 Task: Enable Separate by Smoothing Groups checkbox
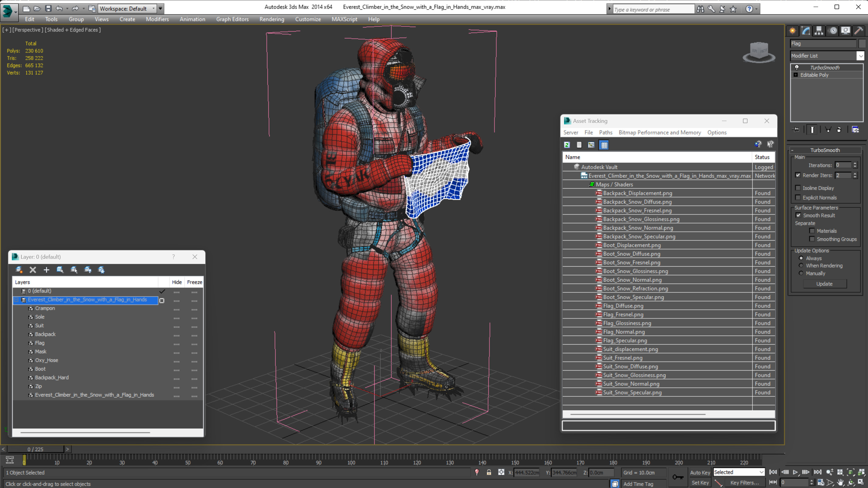(x=812, y=239)
